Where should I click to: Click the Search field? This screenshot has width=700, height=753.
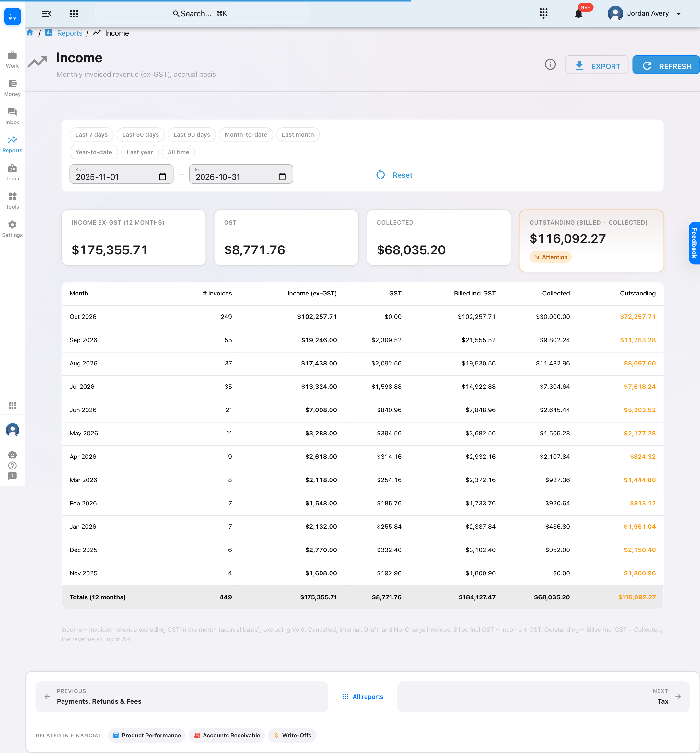[202, 14]
